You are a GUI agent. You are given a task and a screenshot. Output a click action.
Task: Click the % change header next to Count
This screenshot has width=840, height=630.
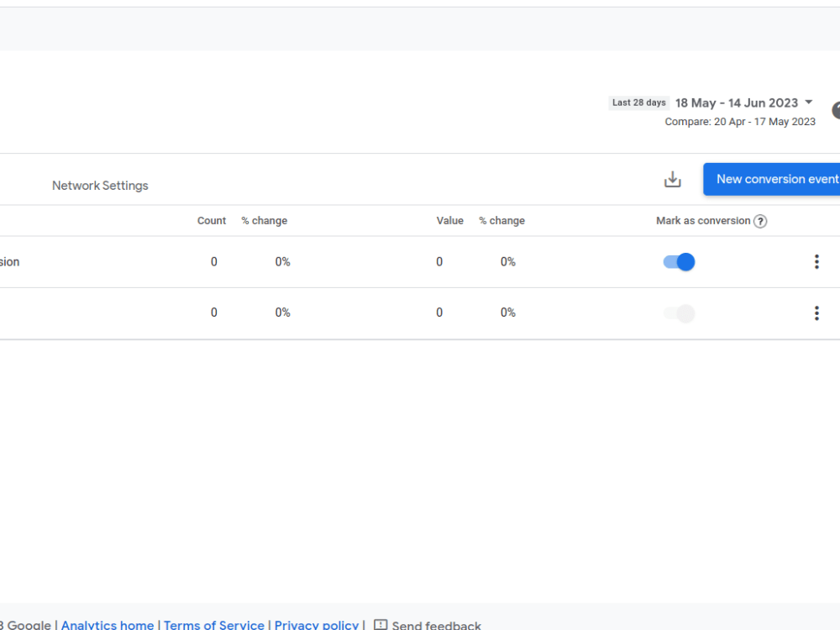tap(264, 221)
